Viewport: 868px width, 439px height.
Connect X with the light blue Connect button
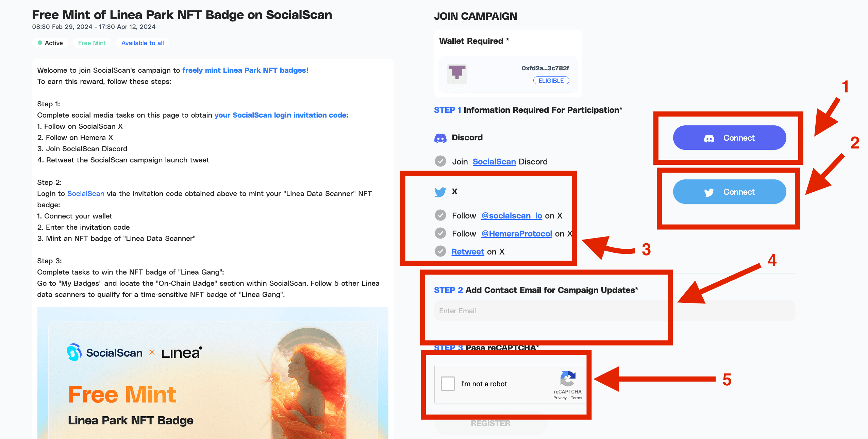[730, 192]
